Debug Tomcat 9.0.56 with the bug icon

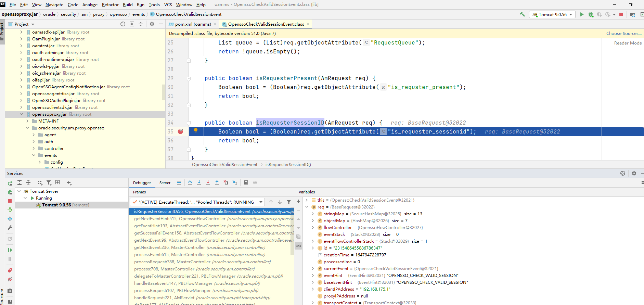coord(591,14)
